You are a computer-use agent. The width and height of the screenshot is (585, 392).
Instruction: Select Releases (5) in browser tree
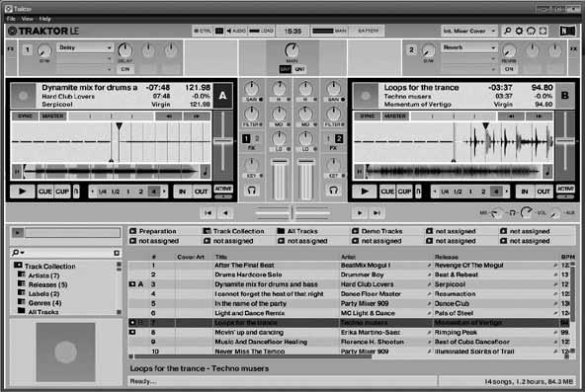coord(47,285)
